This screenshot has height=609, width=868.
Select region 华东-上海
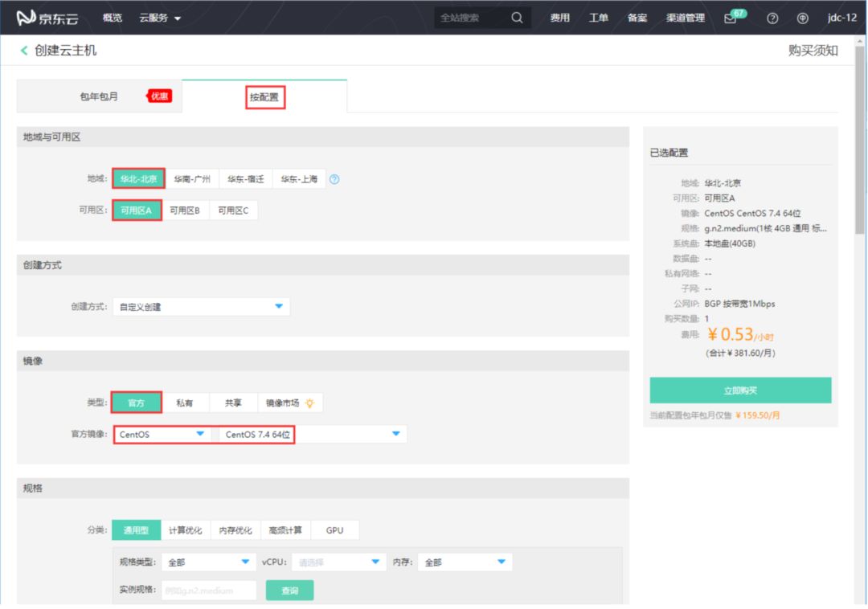pos(299,179)
